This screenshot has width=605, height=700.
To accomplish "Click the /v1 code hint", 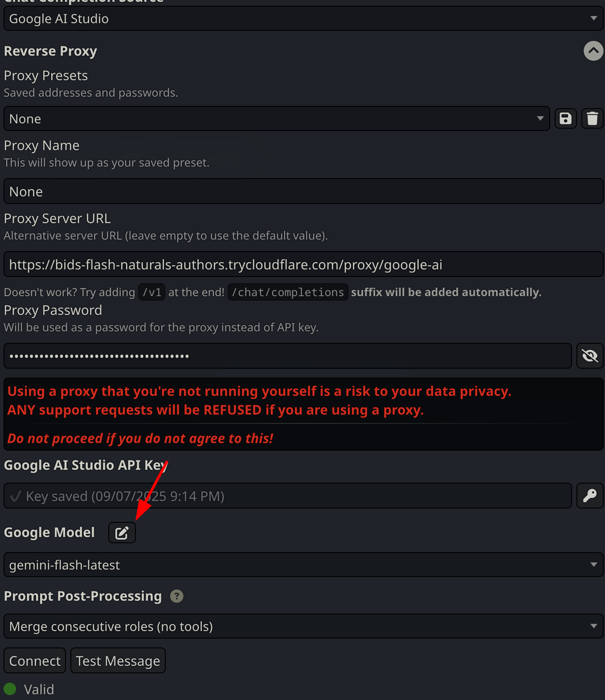I will pos(151,292).
